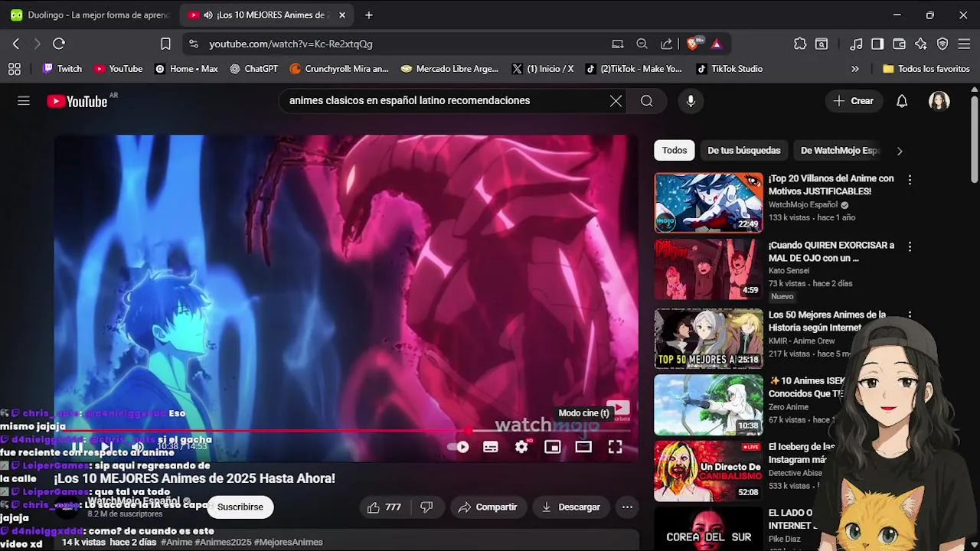The height and width of the screenshot is (551, 980).
Task: Share video with Compartir
Action: click(x=488, y=507)
